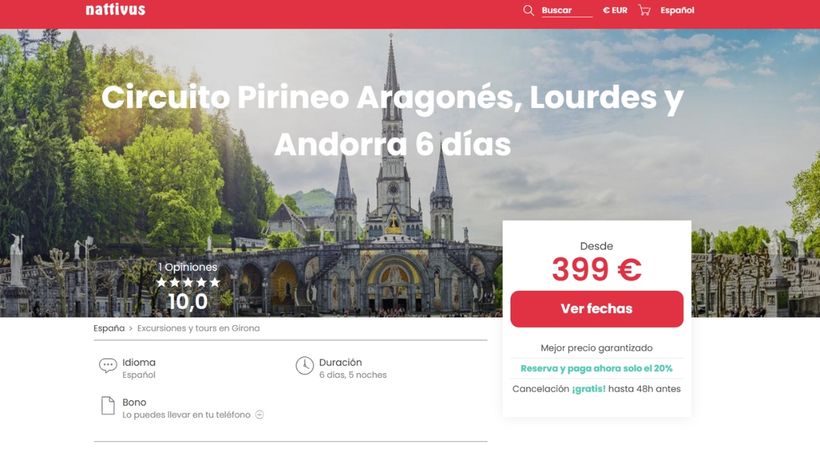Click the 1 Opiniones reviews text
The width and height of the screenshot is (820, 461).
pos(188,267)
